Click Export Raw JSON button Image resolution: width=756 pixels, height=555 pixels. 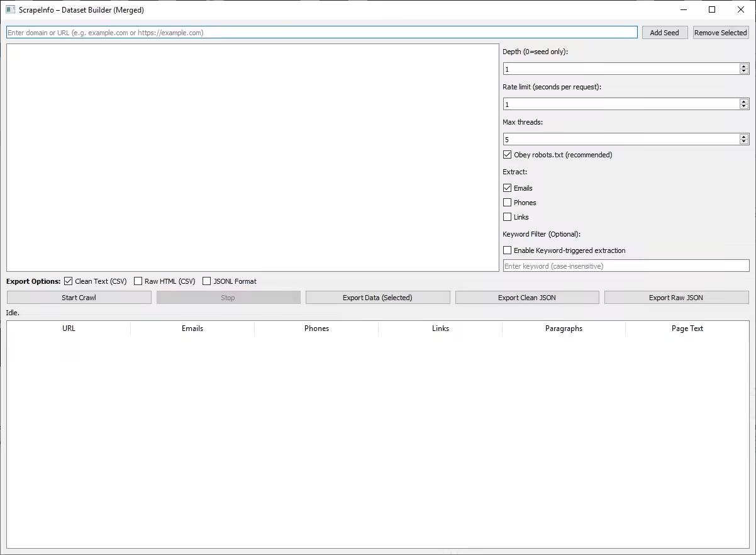point(676,298)
